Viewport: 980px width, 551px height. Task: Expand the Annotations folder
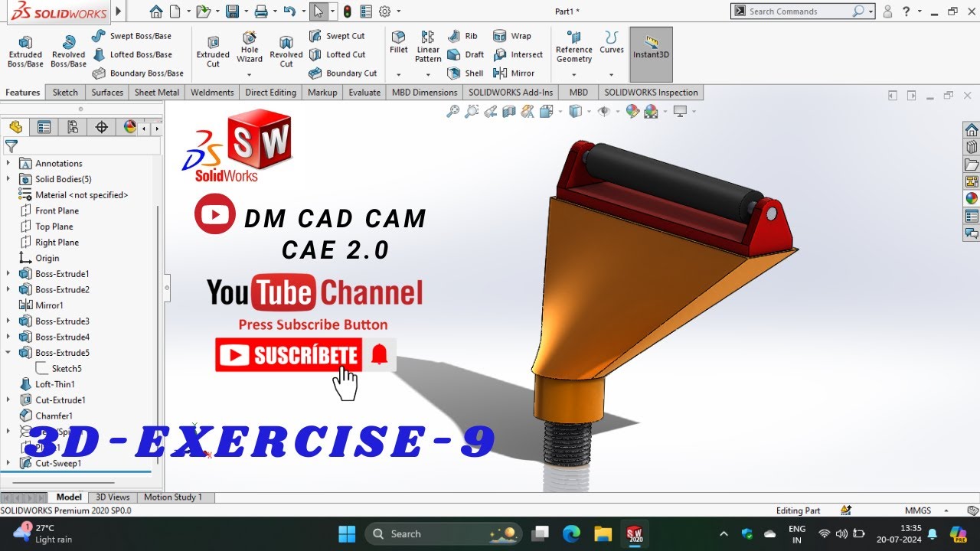[8, 163]
